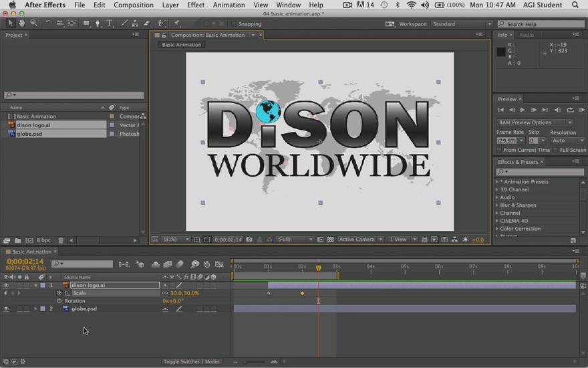Expand the globe.psd layer properties

[x=35, y=308]
